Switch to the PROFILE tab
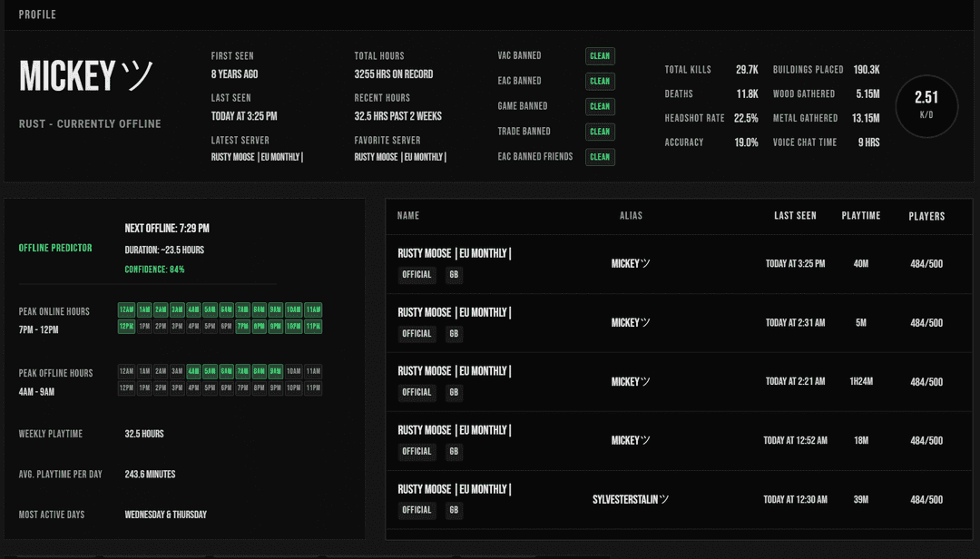 coord(37,14)
